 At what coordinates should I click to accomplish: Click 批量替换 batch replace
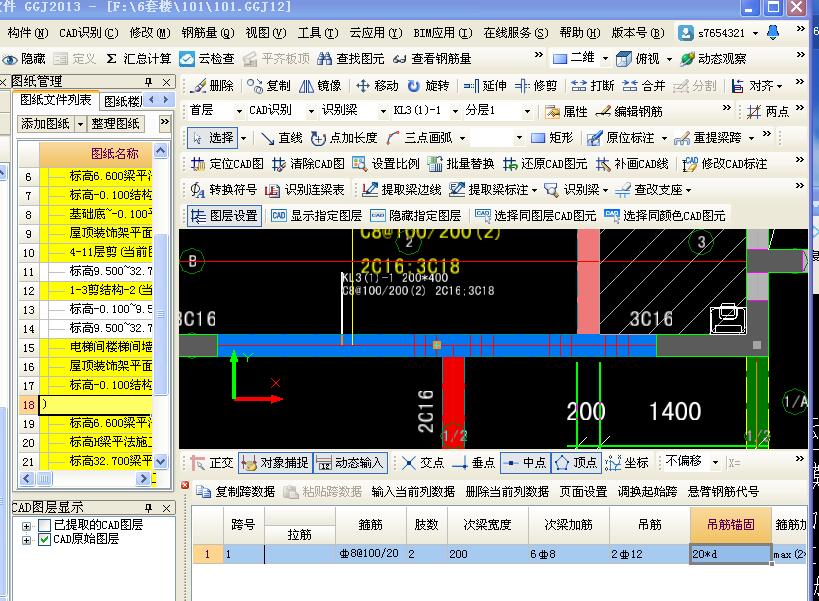(x=461, y=164)
